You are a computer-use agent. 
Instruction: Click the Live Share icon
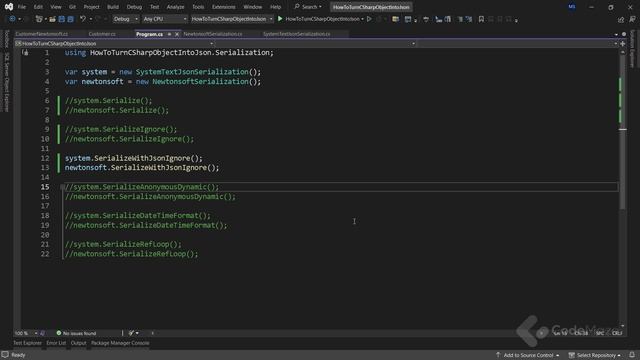point(621,19)
